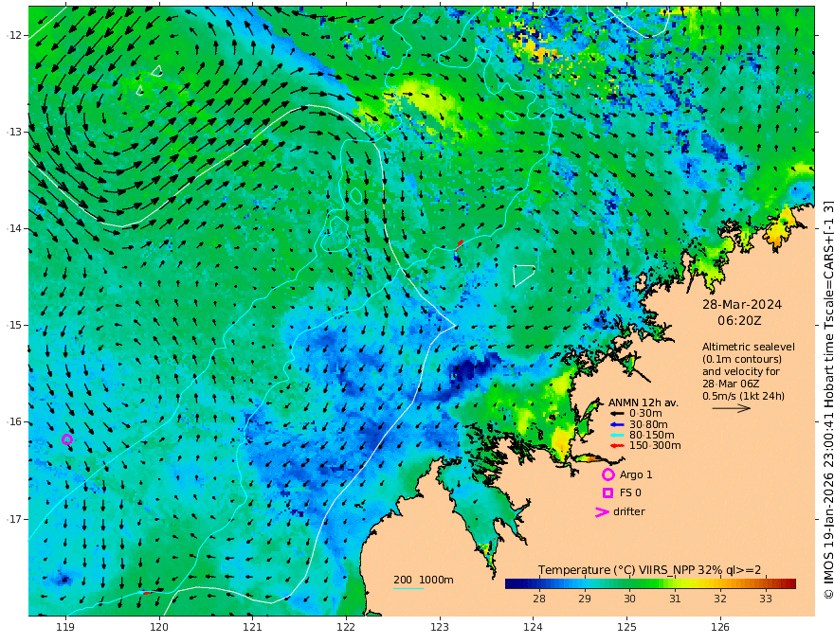Screen dimensions: 834x644
Task: Click the 28 tick label on color bar
Action: click(x=539, y=599)
